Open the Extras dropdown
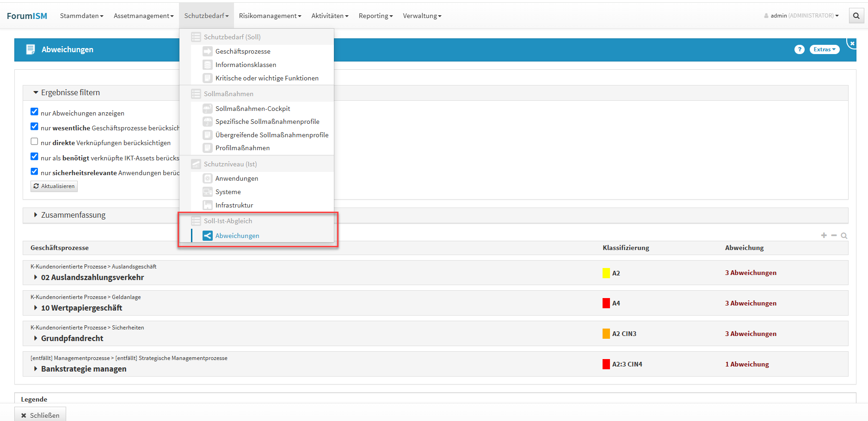 coord(824,49)
